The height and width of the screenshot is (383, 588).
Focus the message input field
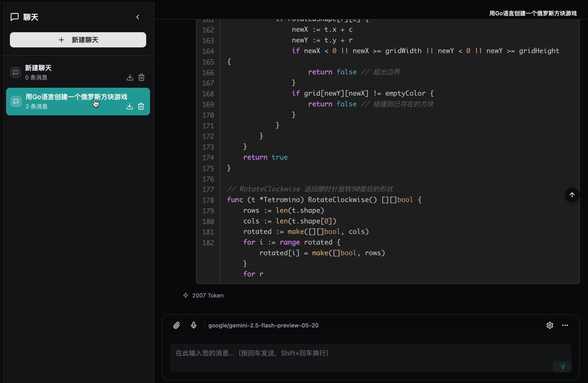tap(371, 358)
